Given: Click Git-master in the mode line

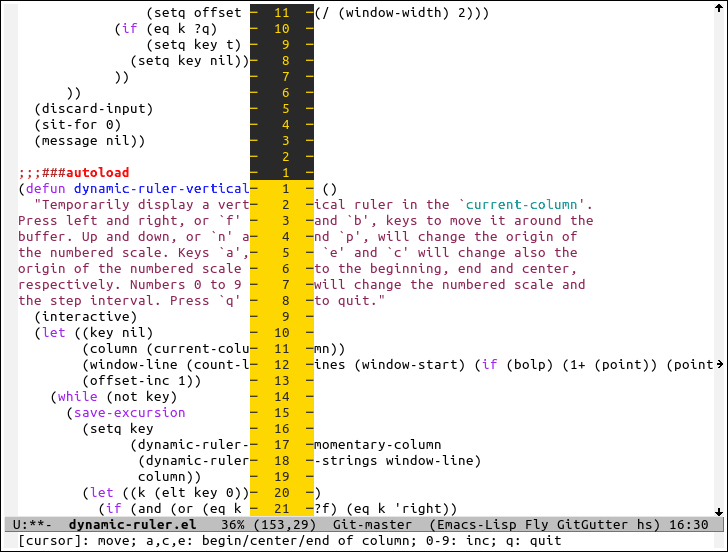Looking at the screenshot, I should pos(372,525).
